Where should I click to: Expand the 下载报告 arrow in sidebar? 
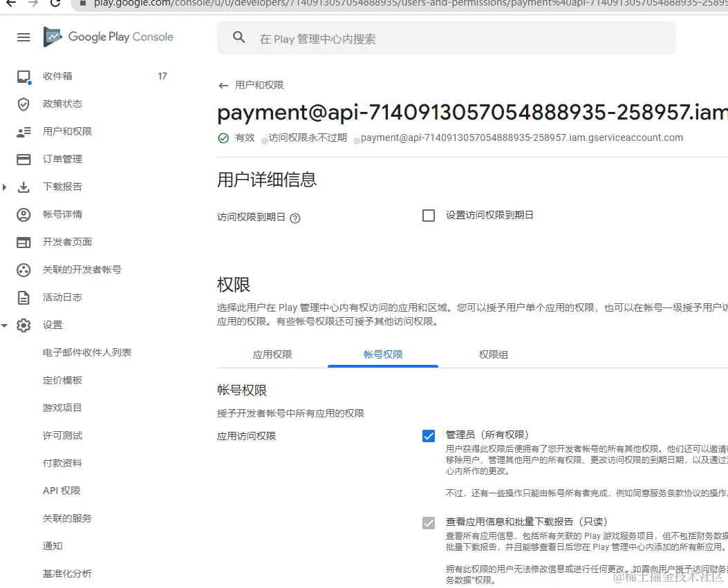[4, 187]
